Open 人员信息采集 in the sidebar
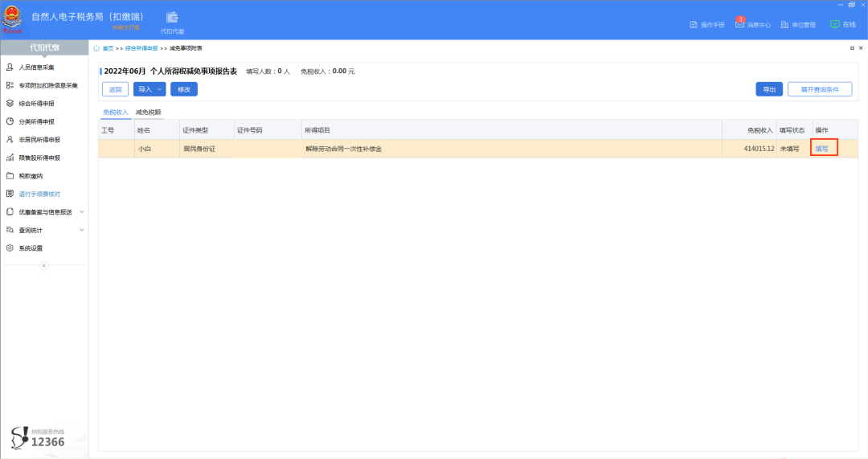 (36, 68)
